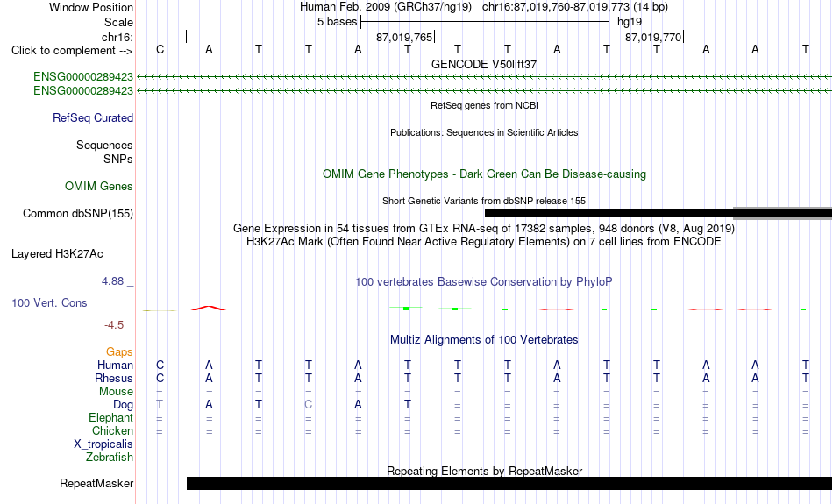The width and height of the screenshot is (833, 504).
Task: Click the Rhesus species label
Action: 114,378
